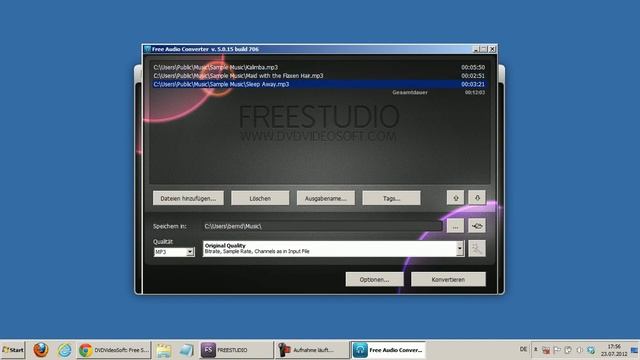Click the Free Audio Converter title bar icon
The height and width of the screenshot is (360, 640).
tap(147, 49)
